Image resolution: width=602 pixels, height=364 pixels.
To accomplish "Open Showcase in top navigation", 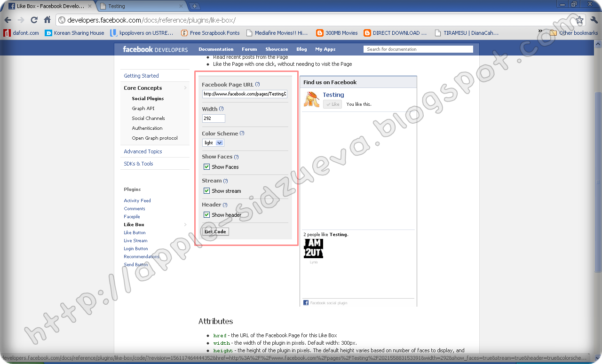I will pos(277,49).
